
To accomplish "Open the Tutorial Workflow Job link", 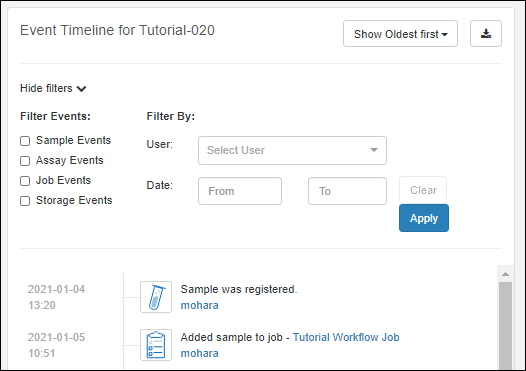I will 346,337.
